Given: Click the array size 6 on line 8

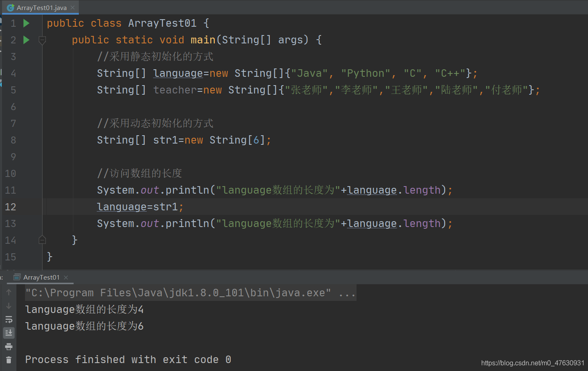Looking at the screenshot, I should [256, 140].
